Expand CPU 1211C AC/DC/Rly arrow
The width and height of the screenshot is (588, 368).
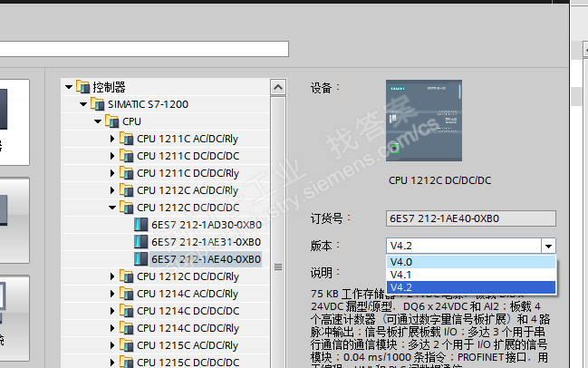(112, 139)
